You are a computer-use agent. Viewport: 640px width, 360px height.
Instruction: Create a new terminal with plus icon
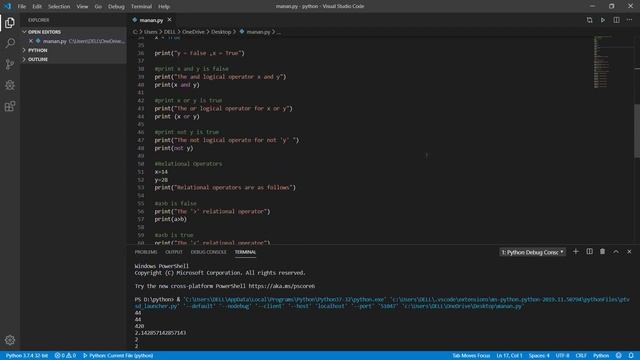tap(576, 252)
